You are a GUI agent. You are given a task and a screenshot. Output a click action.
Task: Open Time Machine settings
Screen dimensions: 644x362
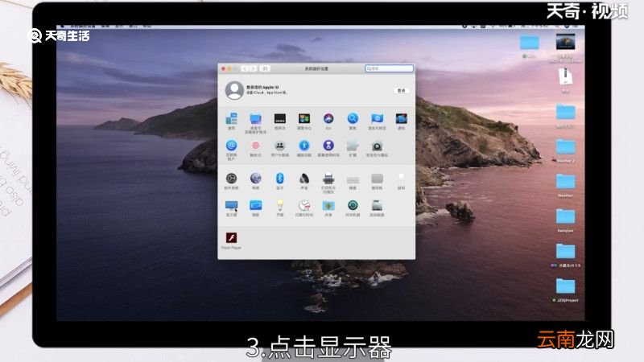[x=353, y=207]
